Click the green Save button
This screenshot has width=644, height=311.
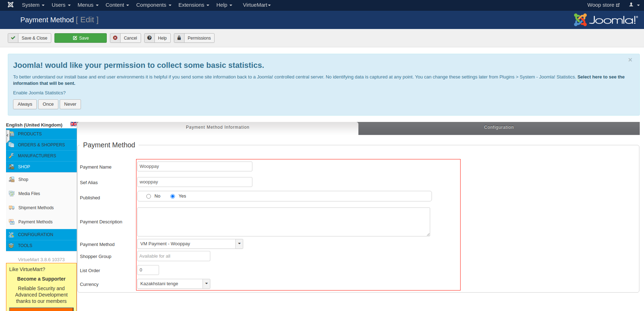click(81, 38)
